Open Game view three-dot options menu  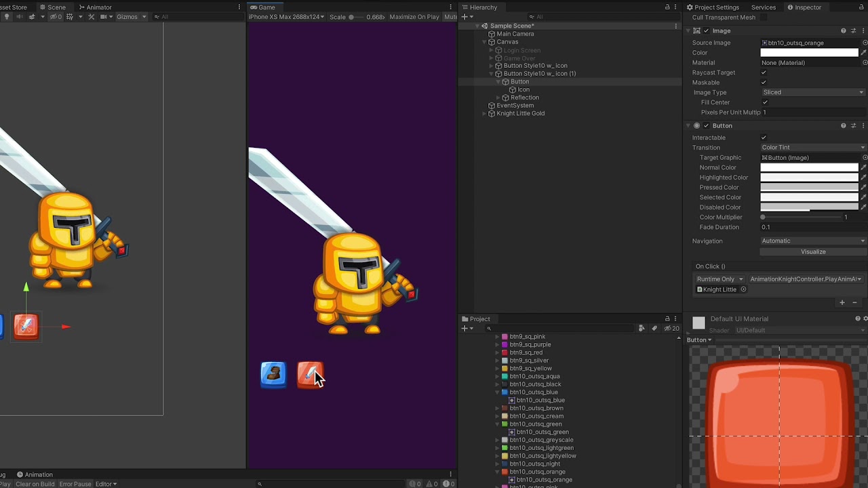tap(451, 7)
